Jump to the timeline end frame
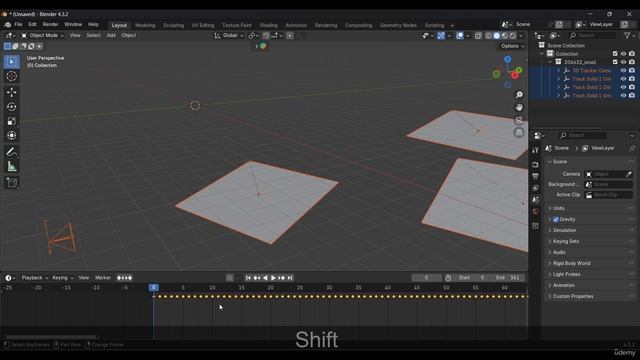Viewport: 640px width, 360px height. pyautogui.click(x=290, y=278)
